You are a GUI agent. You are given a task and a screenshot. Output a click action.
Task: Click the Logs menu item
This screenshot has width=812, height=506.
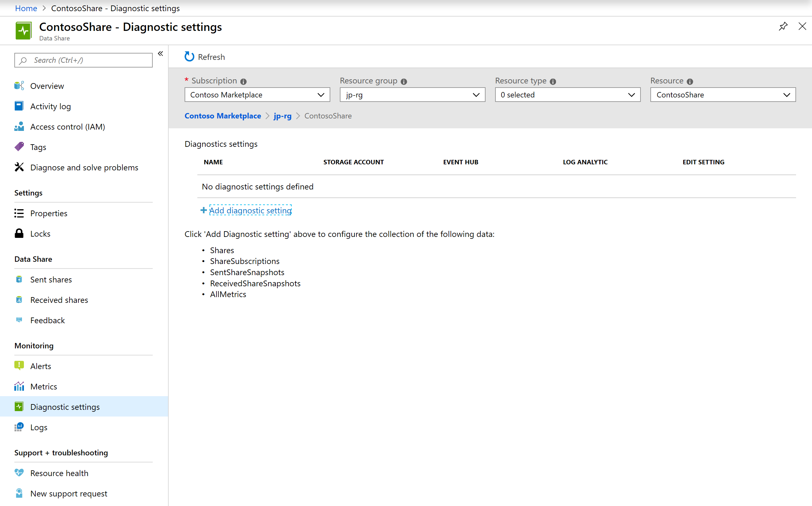(x=39, y=427)
